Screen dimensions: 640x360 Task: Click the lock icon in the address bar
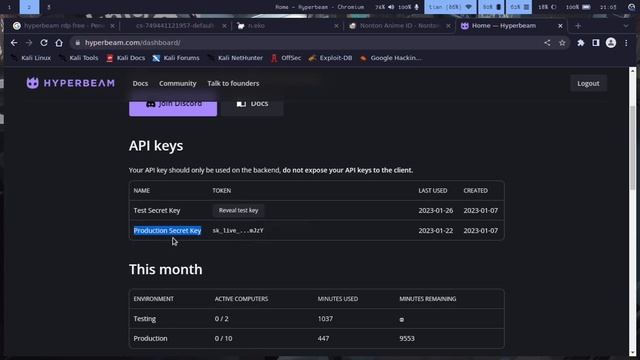[x=78, y=42]
